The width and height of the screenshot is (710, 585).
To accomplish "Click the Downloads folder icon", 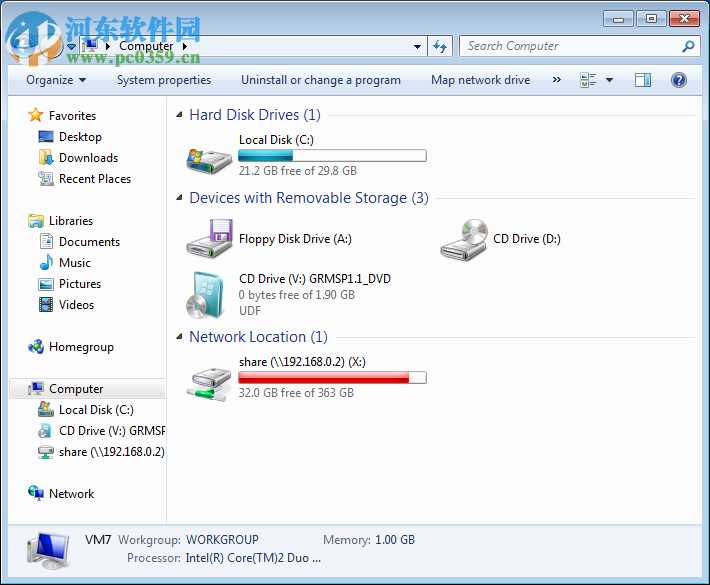I will (46, 158).
